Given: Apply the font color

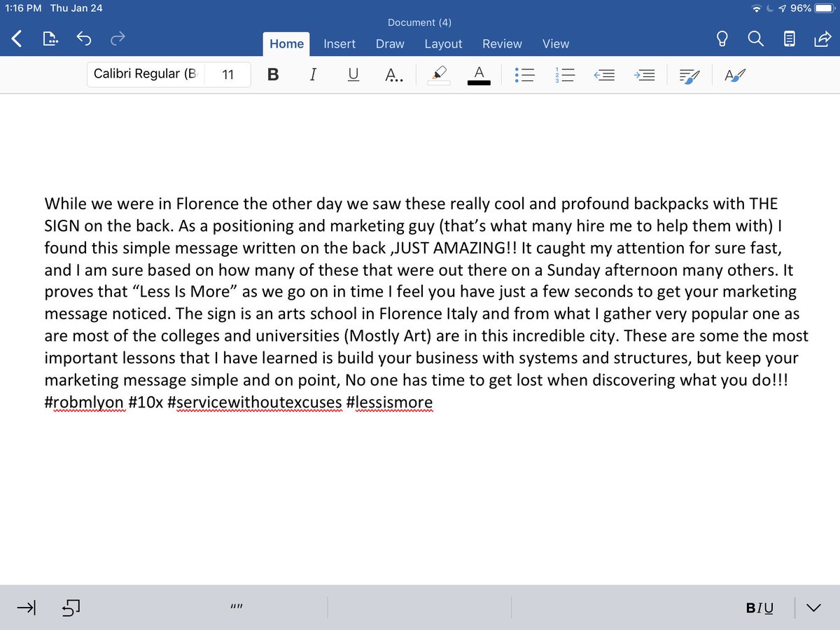Looking at the screenshot, I should pyautogui.click(x=479, y=74).
